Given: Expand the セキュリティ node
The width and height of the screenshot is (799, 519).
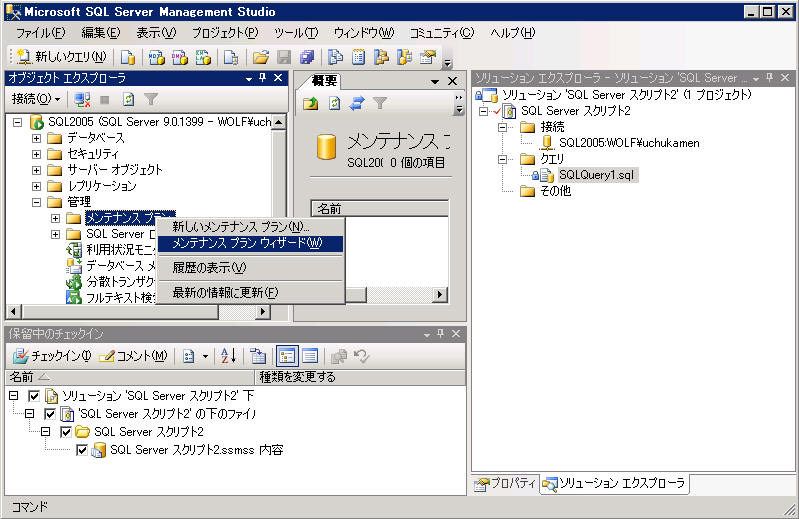Looking at the screenshot, I should 36,154.
